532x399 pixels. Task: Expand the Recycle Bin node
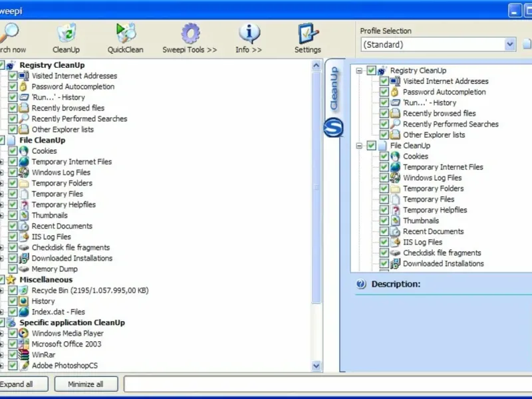click(1, 291)
